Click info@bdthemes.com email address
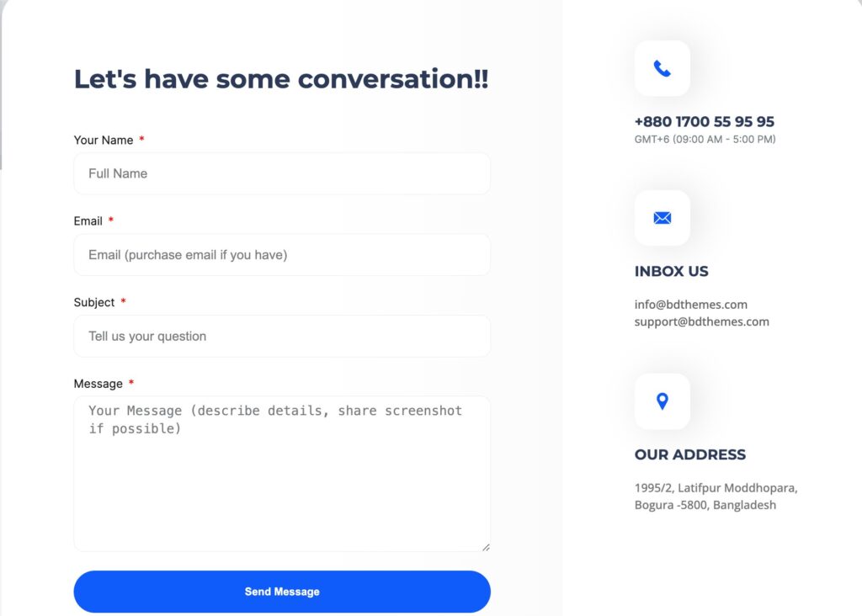Viewport: 862px width, 616px height. pos(690,305)
